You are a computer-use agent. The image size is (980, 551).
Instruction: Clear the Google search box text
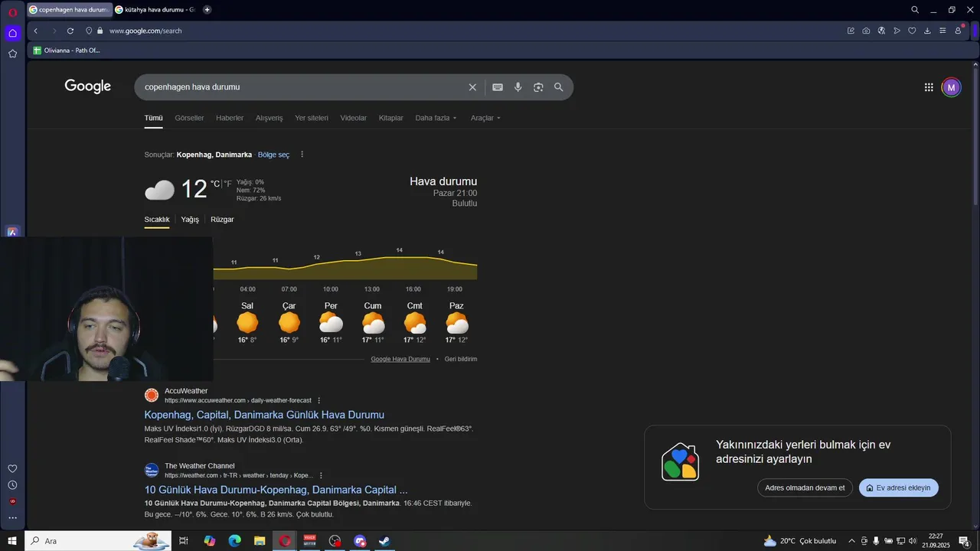(x=472, y=87)
